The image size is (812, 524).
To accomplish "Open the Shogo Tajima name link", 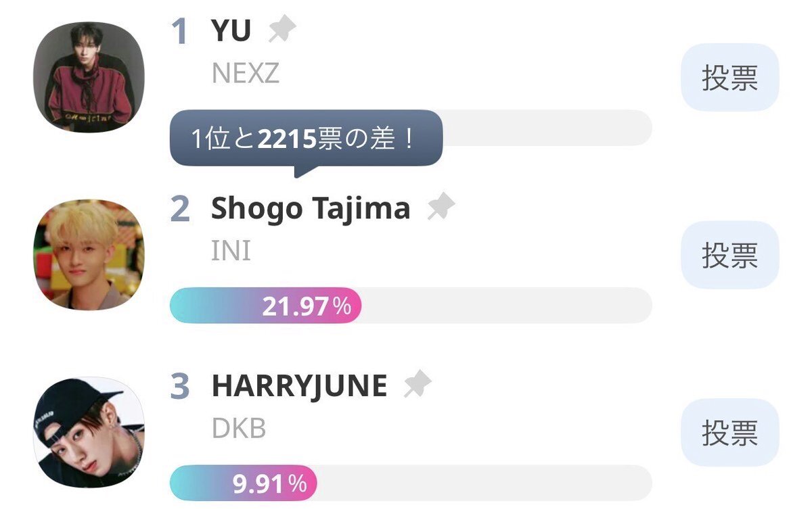I will point(311,209).
